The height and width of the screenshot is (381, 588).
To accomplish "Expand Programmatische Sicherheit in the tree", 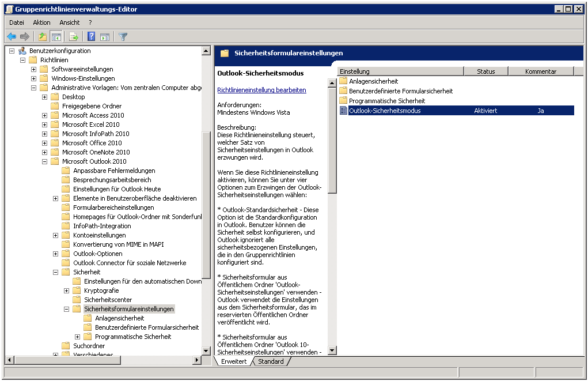I will (78, 337).
